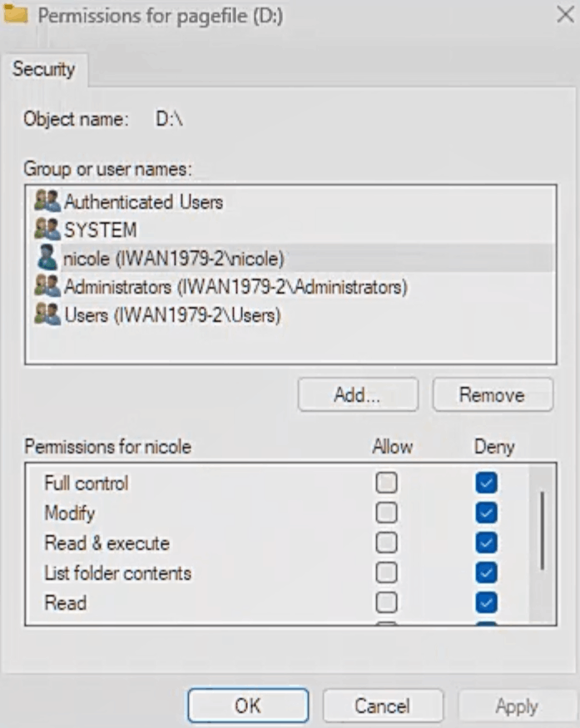The height and width of the screenshot is (728, 580).
Task: Confirm changes with OK
Action: (247, 704)
